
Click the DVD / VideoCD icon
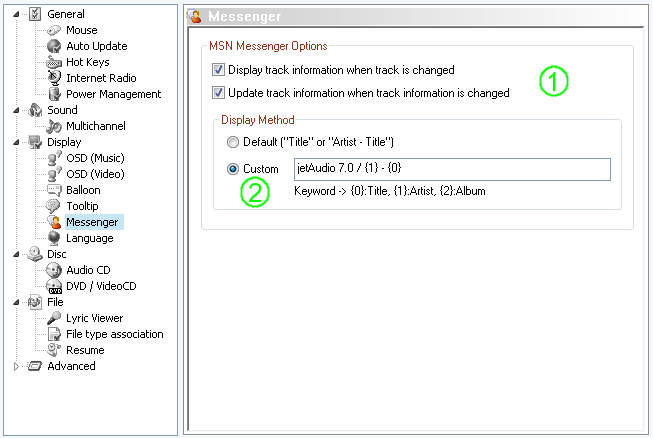[x=54, y=286]
